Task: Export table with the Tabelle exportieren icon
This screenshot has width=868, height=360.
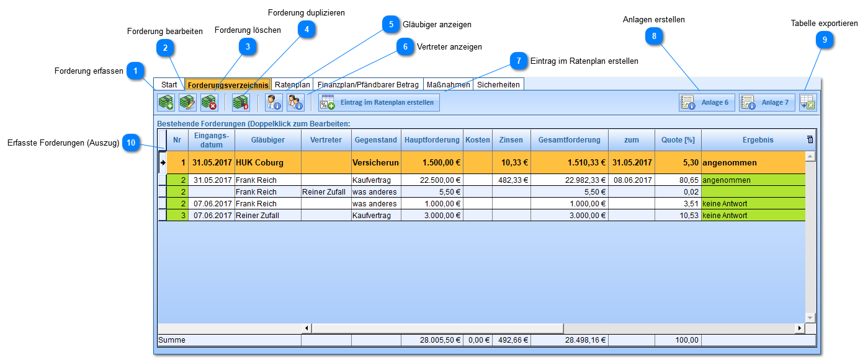Action: [808, 102]
